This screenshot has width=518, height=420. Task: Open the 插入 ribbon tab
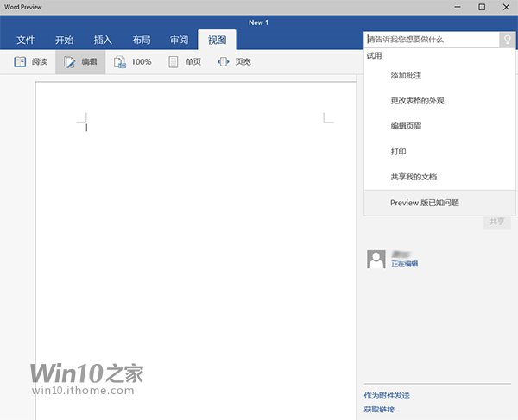103,40
